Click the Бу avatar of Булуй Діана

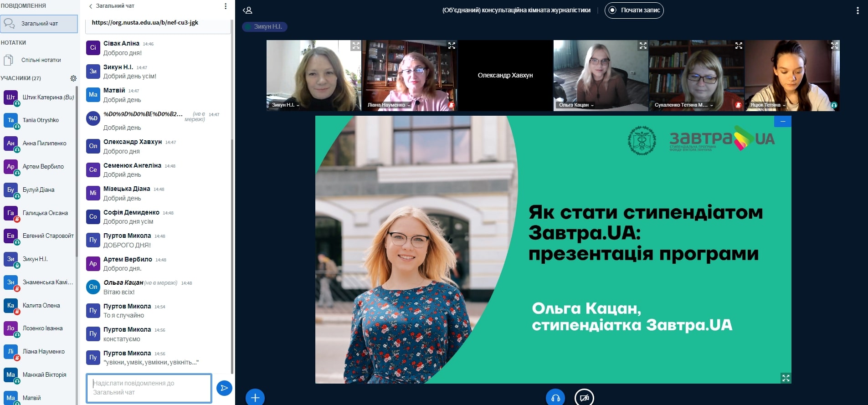(x=10, y=190)
